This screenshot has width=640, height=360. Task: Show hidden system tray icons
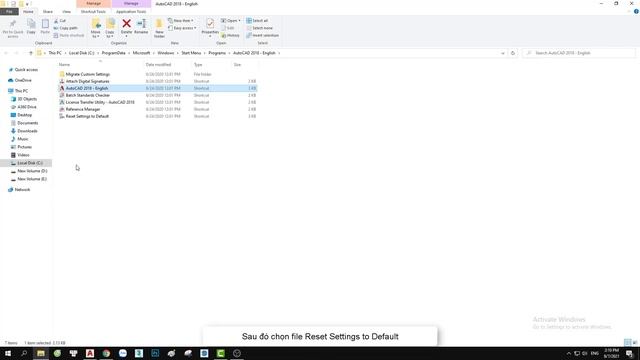[569, 353]
